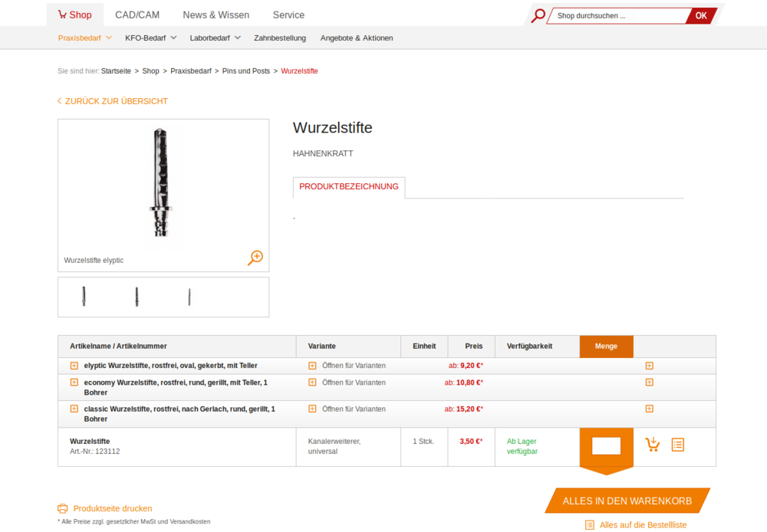767x532 pixels.
Task: Expand the classic Wurzelstifte row
Action: (x=74, y=409)
